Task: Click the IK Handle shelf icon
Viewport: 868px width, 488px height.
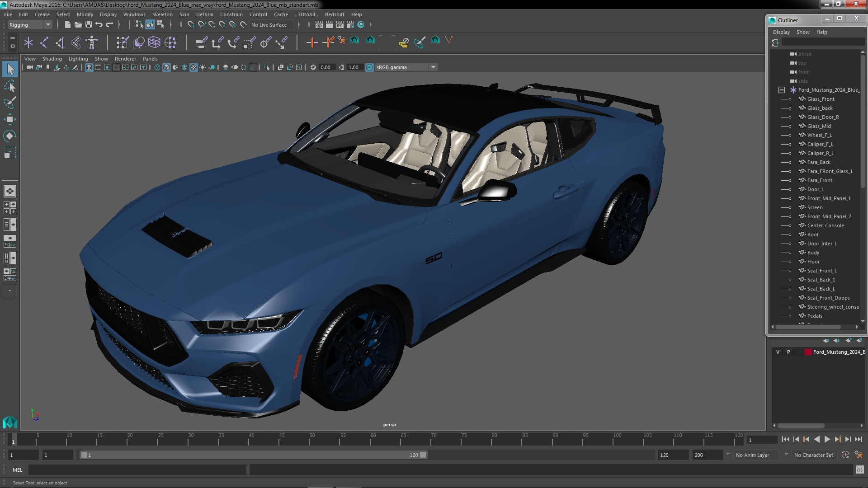Action: (60, 42)
